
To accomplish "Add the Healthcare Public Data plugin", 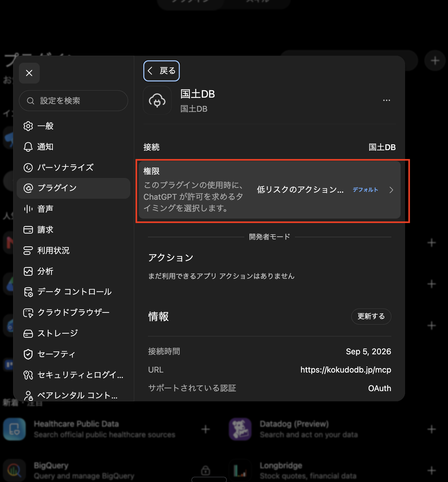I will click(206, 429).
